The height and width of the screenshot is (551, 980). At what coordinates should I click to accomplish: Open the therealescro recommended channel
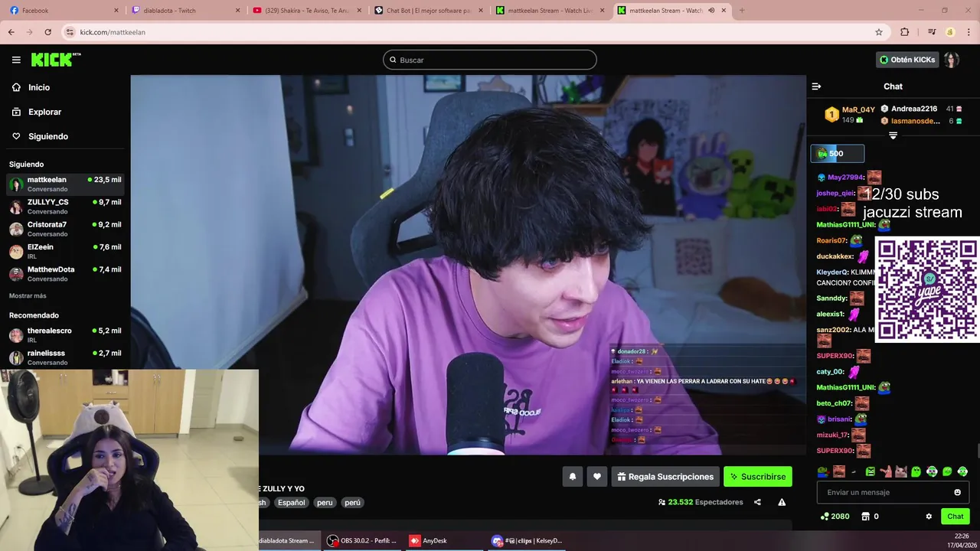65,335
